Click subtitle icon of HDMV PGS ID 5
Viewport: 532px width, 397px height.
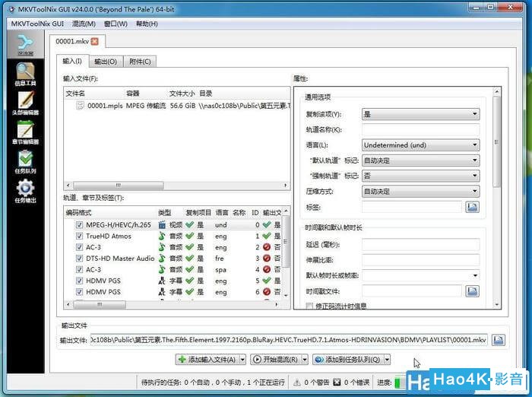pos(162,281)
